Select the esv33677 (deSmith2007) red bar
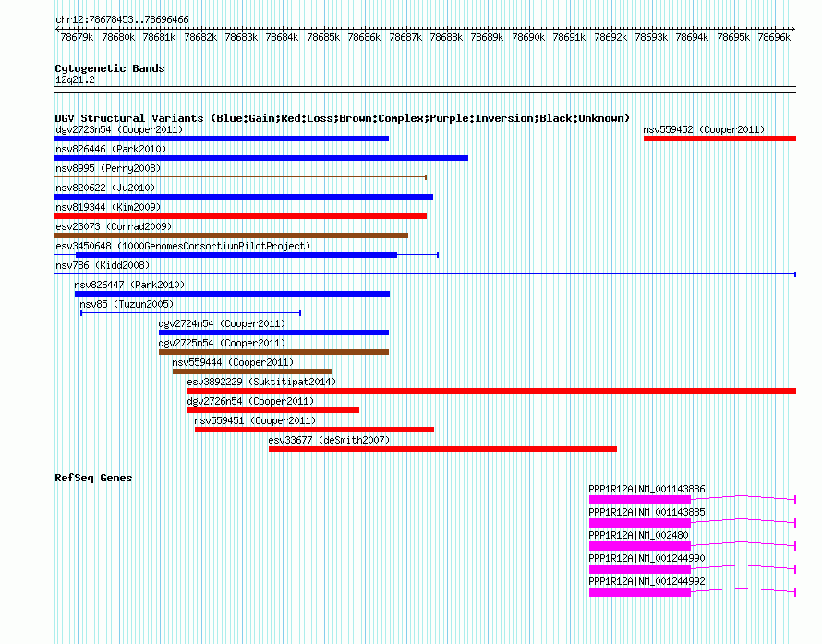The image size is (822, 644). [x=443, y=449]
